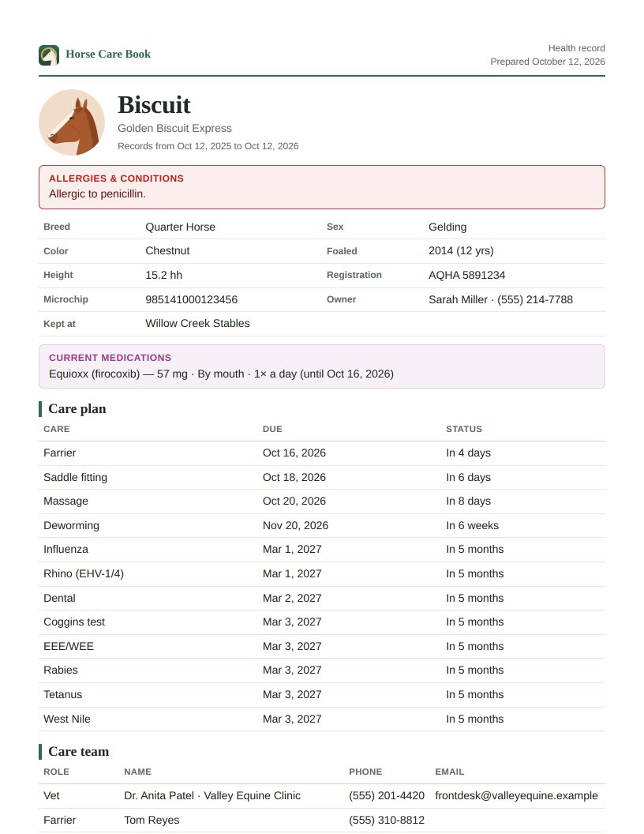The height and width of the screenshot is (834, 644).
Task: Click farrier phone (555) 310-8812
Action: 386,820
